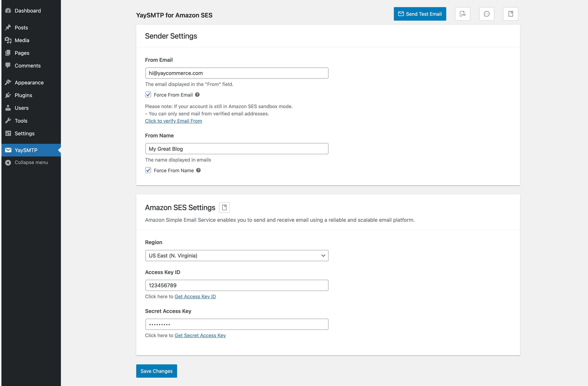Screen dimensions: 588x386
Task: Click the Plugins plug icon in sidebar
Action: (8, 95)
